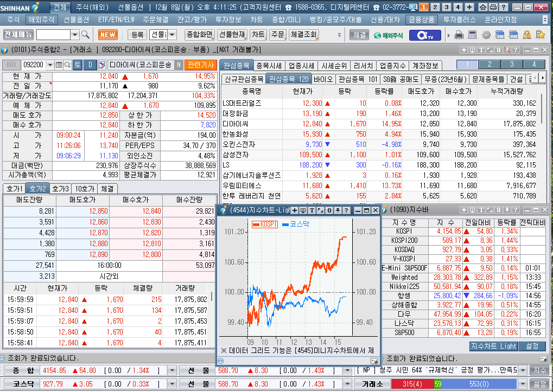553x392 pixels.
Task: Click the plus icon in 지수바 window title bar
Action: [464, 210]
